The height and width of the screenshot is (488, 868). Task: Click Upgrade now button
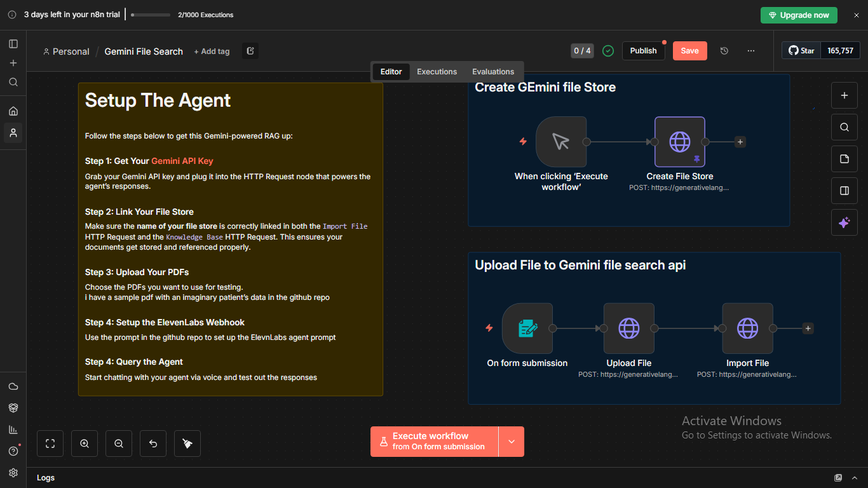click(x=799, y=15)
